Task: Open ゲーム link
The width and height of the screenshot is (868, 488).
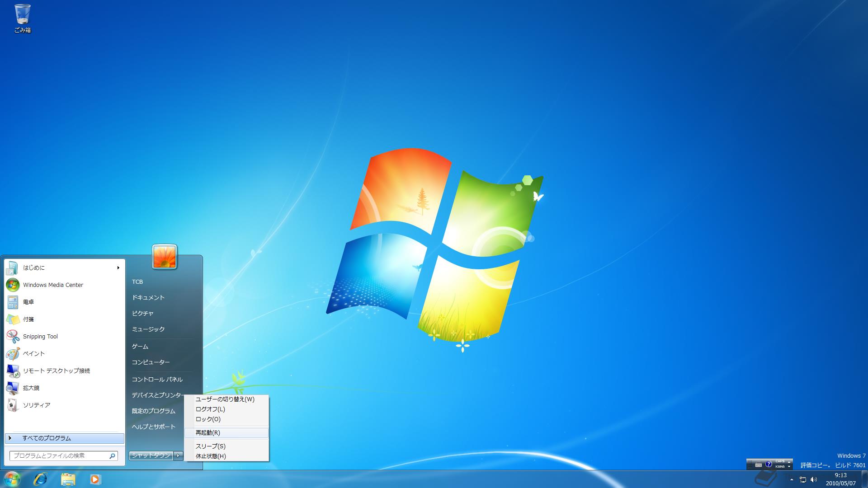Action: (x=140, y=347)
